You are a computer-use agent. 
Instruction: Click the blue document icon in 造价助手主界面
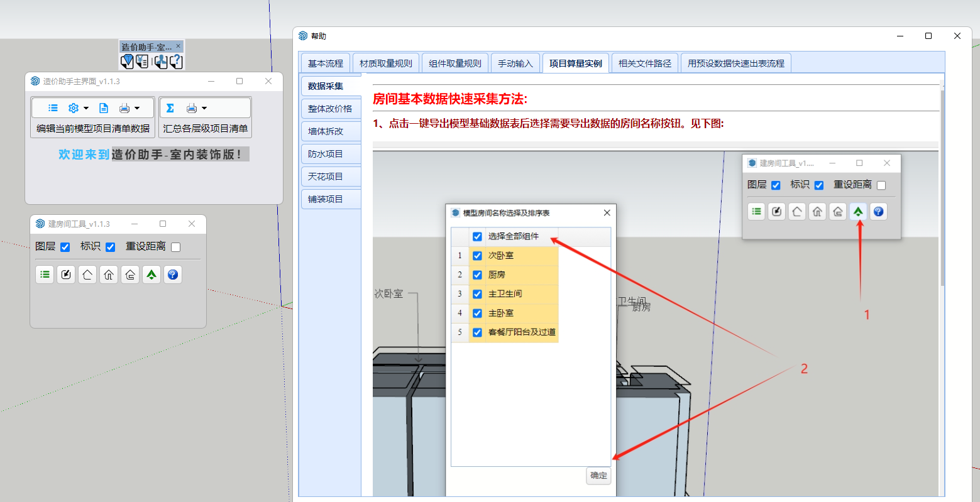[104, 108]
